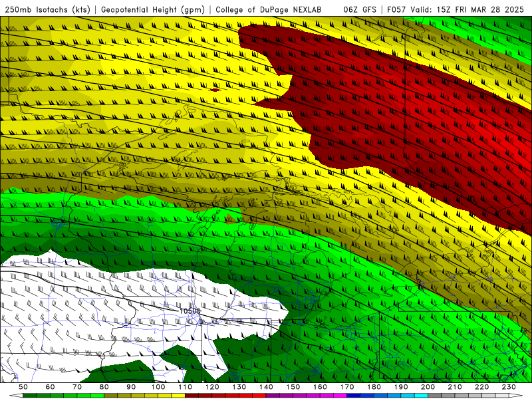Click the 80 value on the color legend

(x=104, y=387)
